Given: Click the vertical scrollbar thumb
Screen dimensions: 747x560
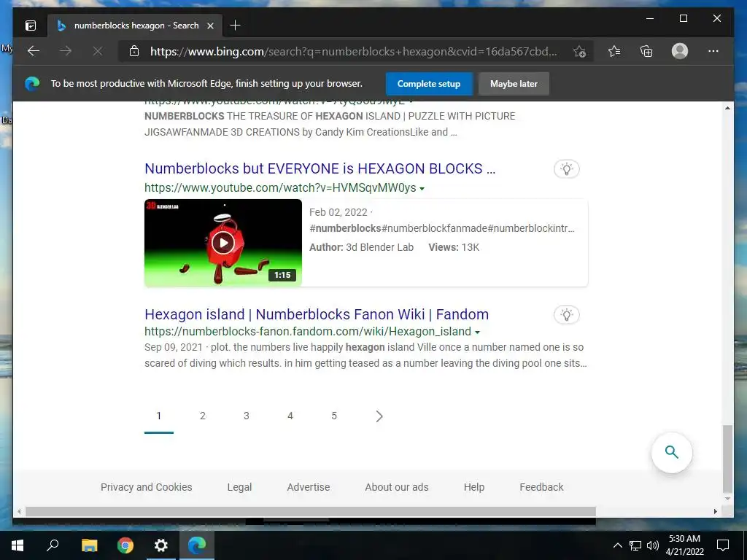Looking at the screenshot, I should 727,459.
